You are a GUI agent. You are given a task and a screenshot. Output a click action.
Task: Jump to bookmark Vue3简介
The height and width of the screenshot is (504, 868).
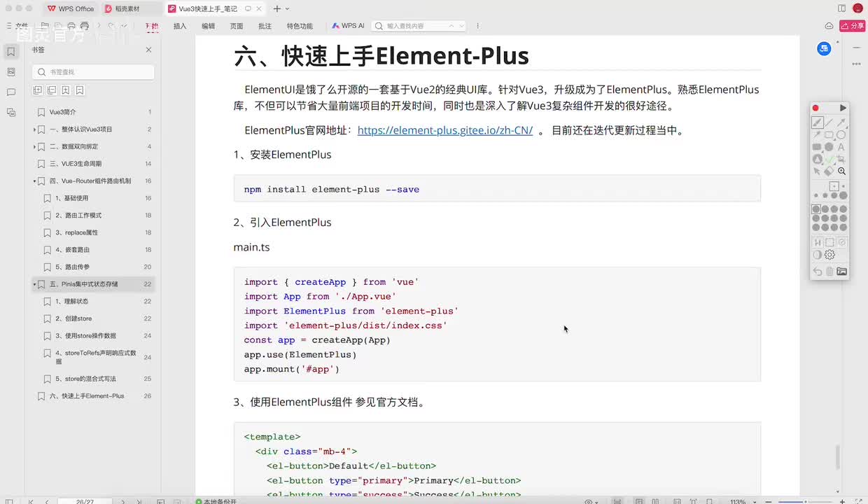pos(63,112)
